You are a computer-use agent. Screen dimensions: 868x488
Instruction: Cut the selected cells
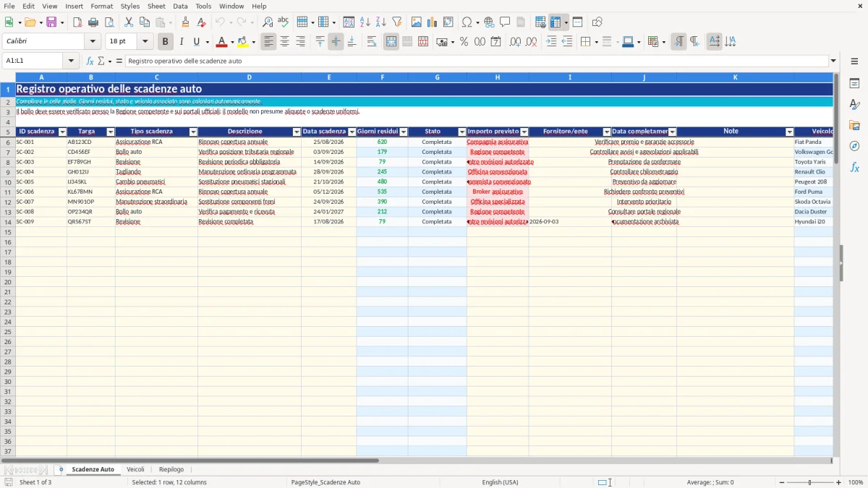129,22
